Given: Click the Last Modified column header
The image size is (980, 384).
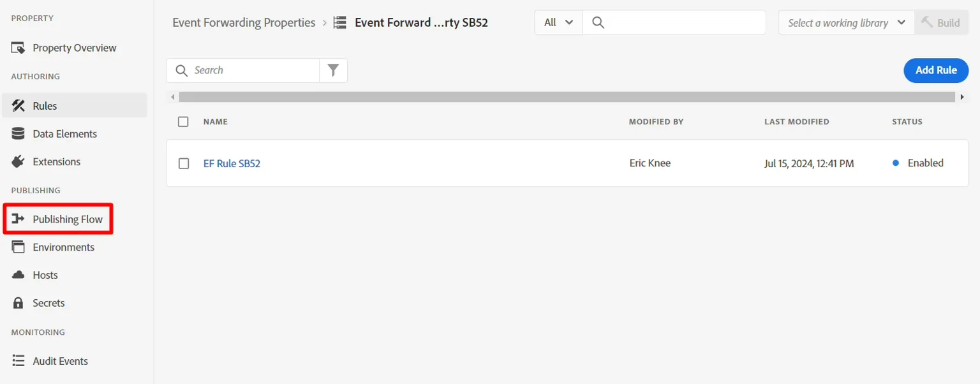Looking at the screenshot, I should pyautogui.click(x=797, y=122).
